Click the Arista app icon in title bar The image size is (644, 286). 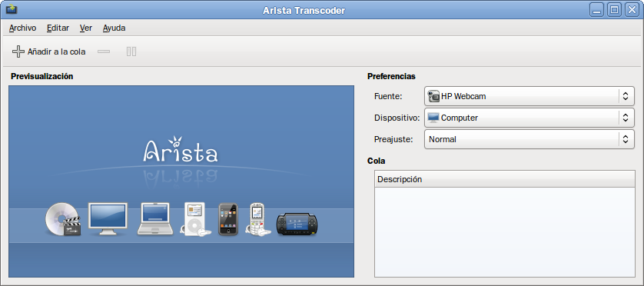(11, 9)
